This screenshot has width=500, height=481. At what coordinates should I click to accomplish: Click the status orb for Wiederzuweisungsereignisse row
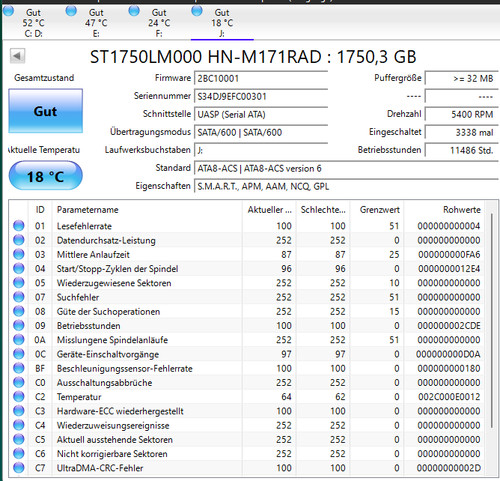tap(19, 425)
